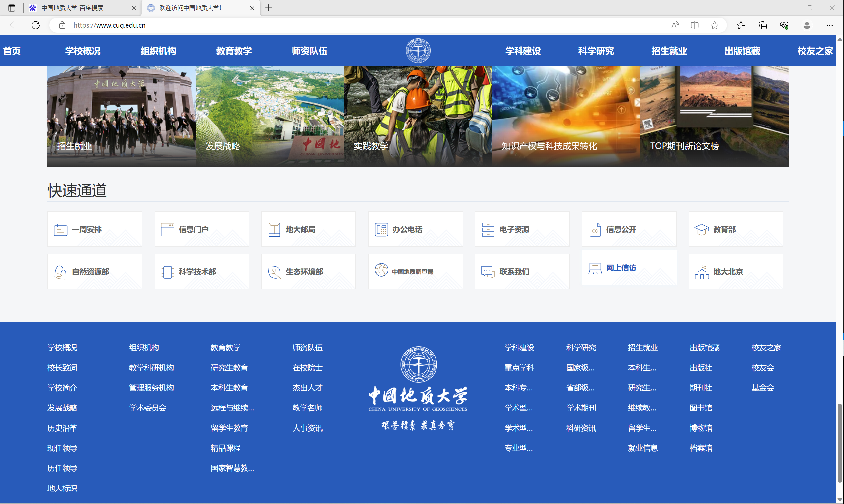Open the 教育教学 navigation menu
Image resolution: width=844 pixels, height=504 pixels.
(x=234, y=51)
